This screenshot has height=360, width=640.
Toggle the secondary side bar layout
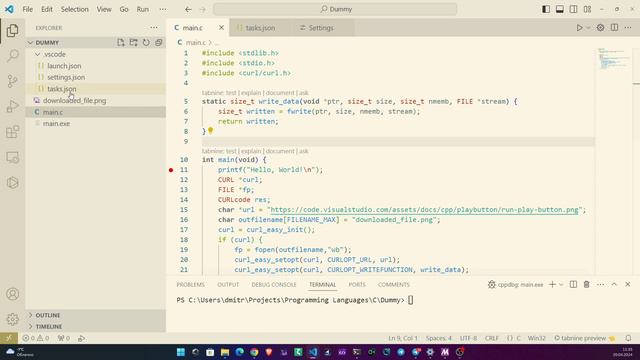click(x=573, y=9)
